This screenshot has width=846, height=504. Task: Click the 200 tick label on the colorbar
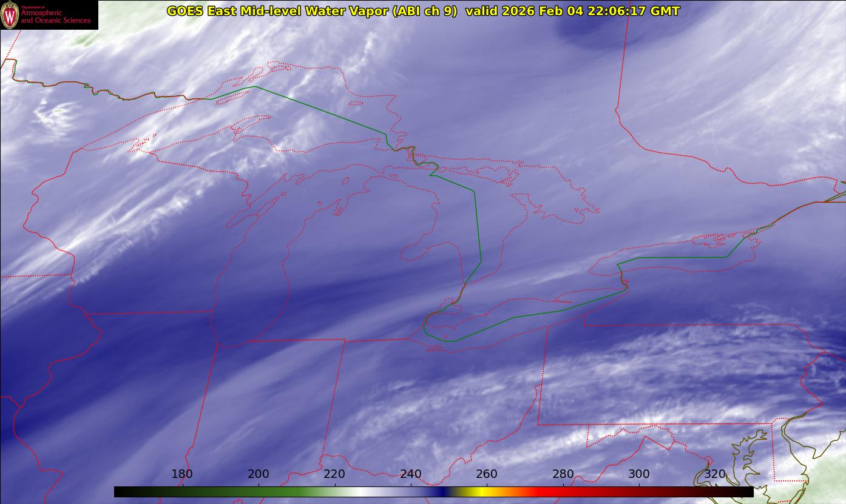(259, 474)
